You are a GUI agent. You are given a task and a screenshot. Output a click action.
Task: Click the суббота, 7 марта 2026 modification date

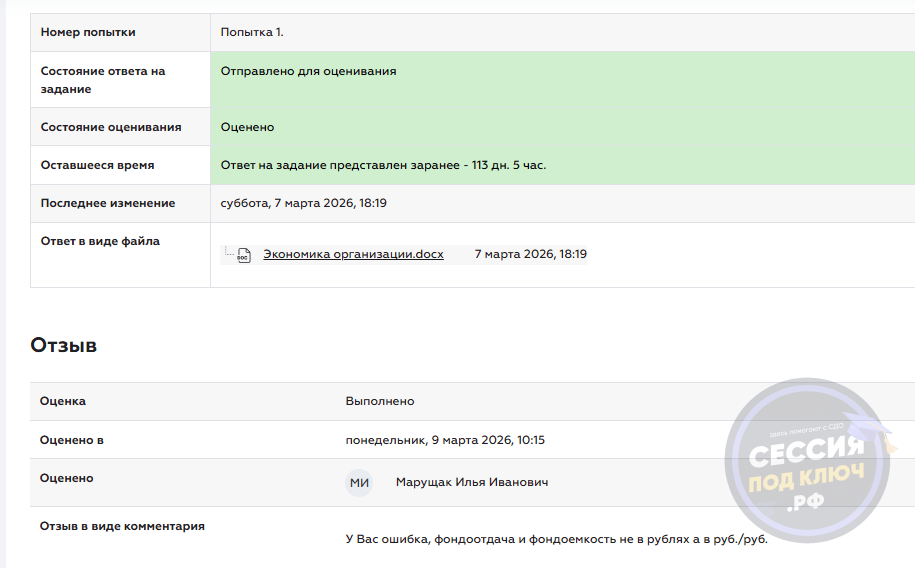point(303,203)
